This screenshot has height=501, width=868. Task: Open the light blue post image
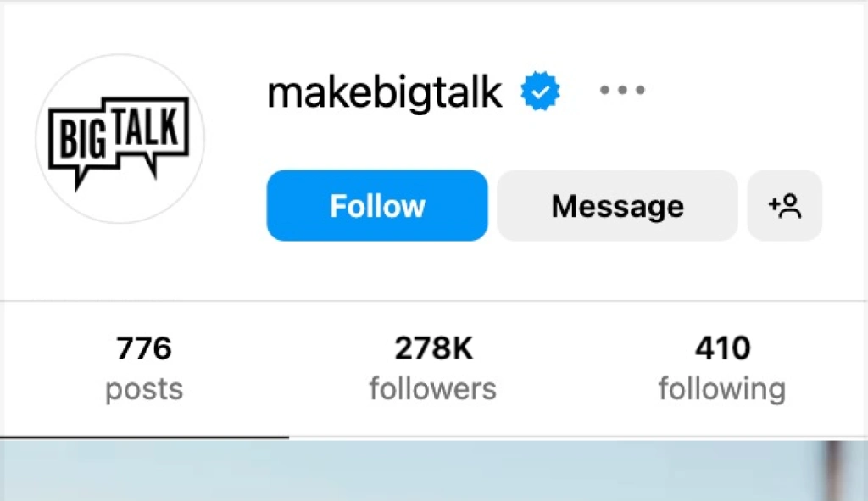(x=424, y=473)
